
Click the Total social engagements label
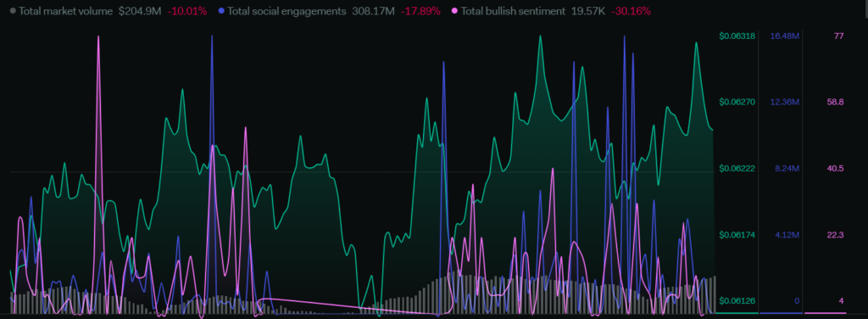[287, 10]
